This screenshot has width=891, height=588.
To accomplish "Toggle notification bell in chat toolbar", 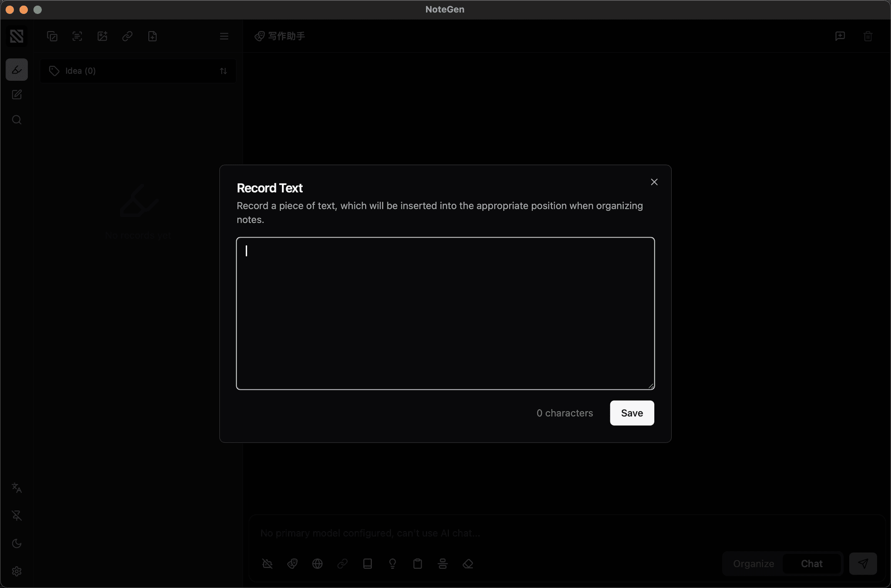I will (x=267, y=564).
